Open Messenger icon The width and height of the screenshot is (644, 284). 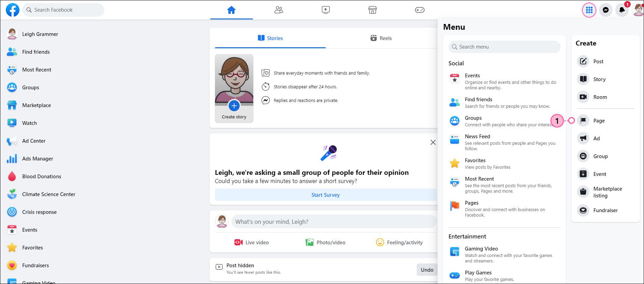tap(606, 10)
